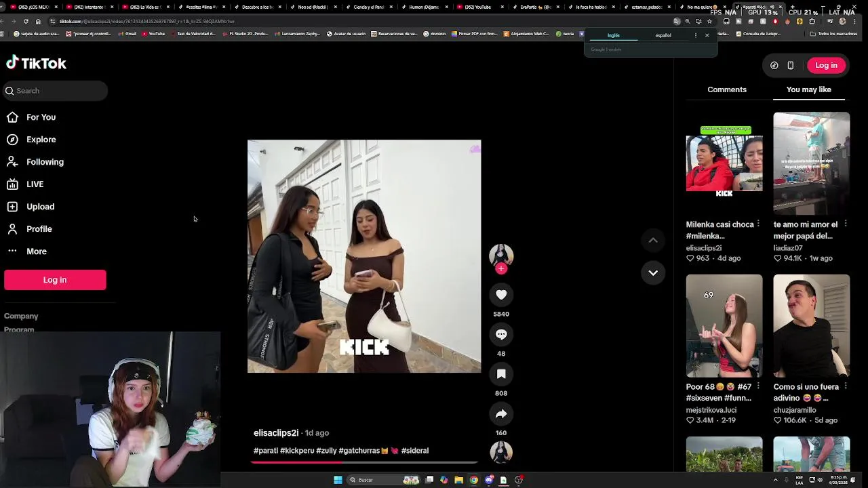Open the Como si uno fuera adivino thumbnail
Image resolution: width=868 pixels, height=488 pixels.
pos(811,326)
